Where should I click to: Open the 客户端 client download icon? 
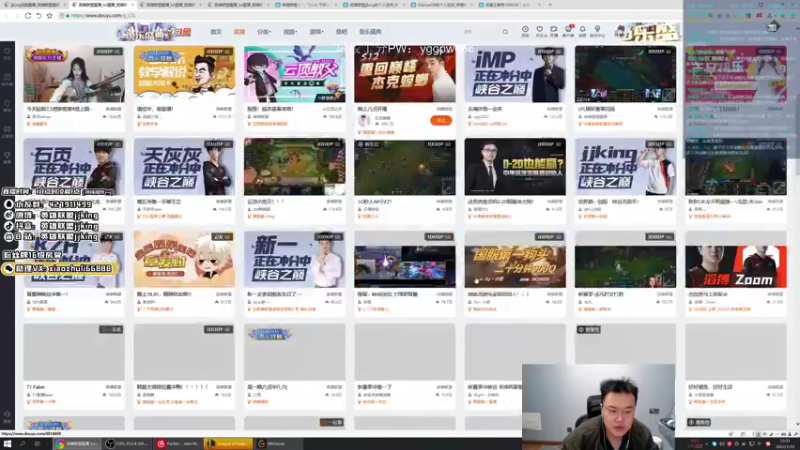coord(568,31)
